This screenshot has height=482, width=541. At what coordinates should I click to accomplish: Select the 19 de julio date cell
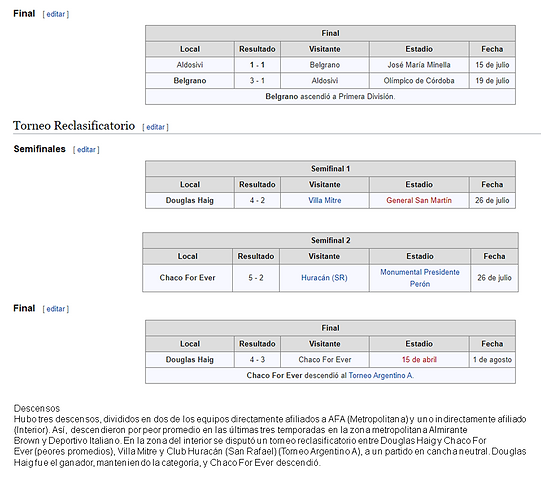[492, 81]
